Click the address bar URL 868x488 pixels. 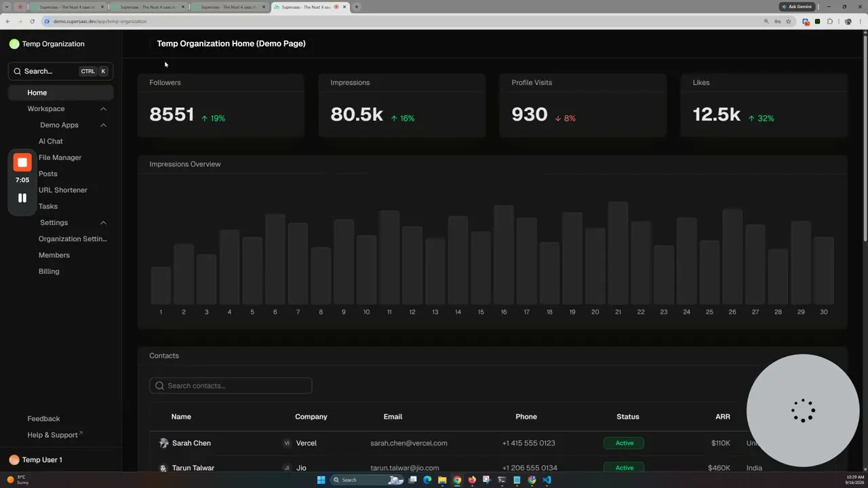click(100, 22)
